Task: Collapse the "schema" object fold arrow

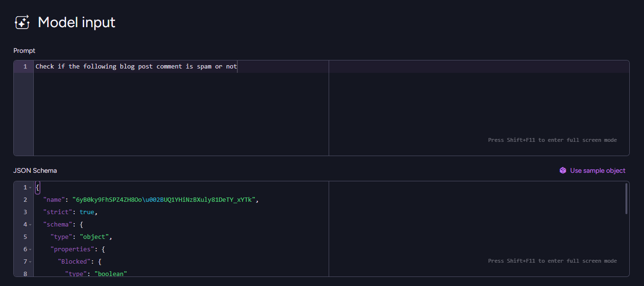Action: pyautogui.click(x=30, y=225)
